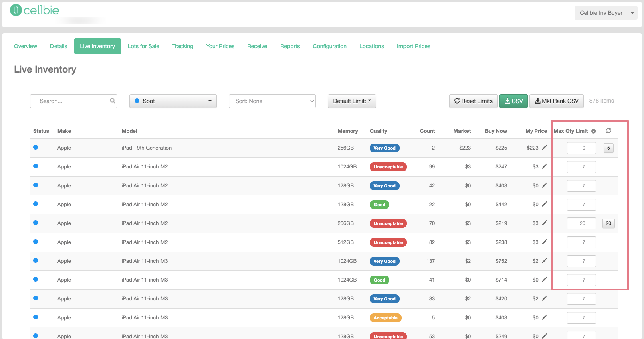Click status dot for iPad Air M2 1024GB row

[x=36, y=166]
